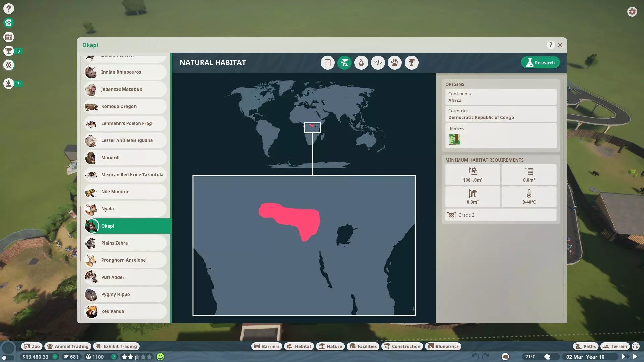Viewport: 644px width, 362px height.
Task: Open the trophy tab in Zoopedia
Action: click(x=411, y=63)
